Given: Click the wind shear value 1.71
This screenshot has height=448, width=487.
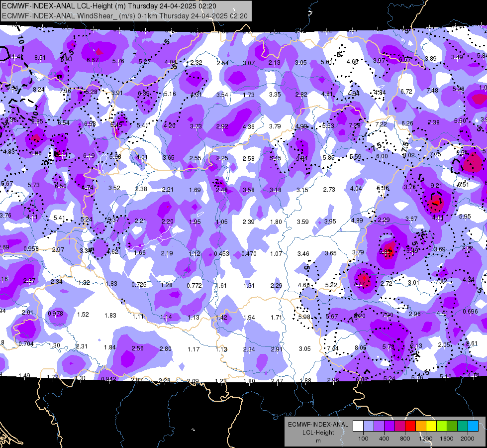Looking at the screenshot, I should (x=276, y=318).
